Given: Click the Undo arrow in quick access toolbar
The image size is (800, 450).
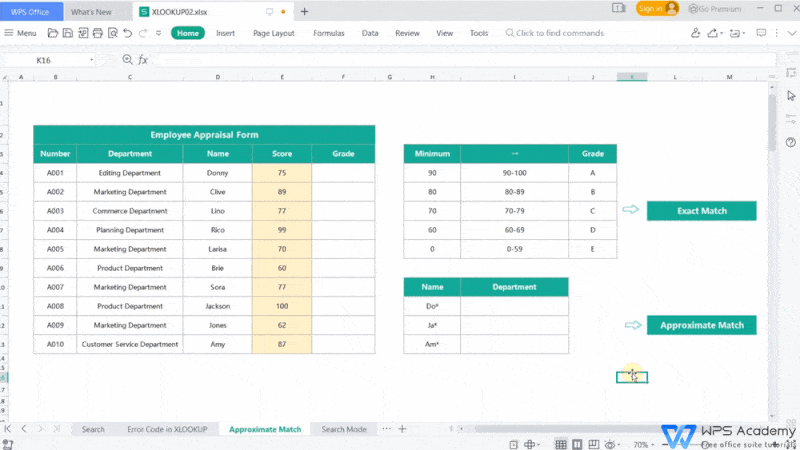Looking at the screenshot, I should pyautogui.click(x=126, y=33).
